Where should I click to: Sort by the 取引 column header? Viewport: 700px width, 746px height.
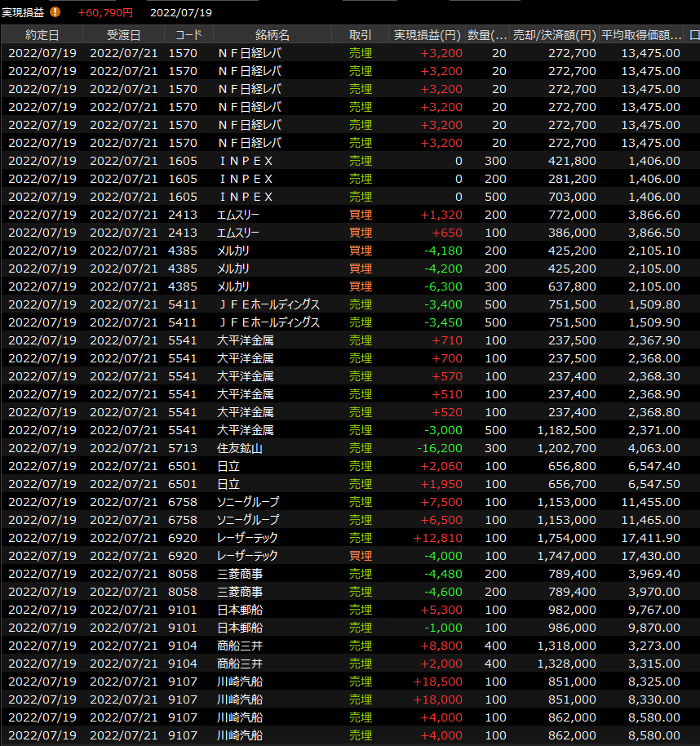click(x=360, y=35)
